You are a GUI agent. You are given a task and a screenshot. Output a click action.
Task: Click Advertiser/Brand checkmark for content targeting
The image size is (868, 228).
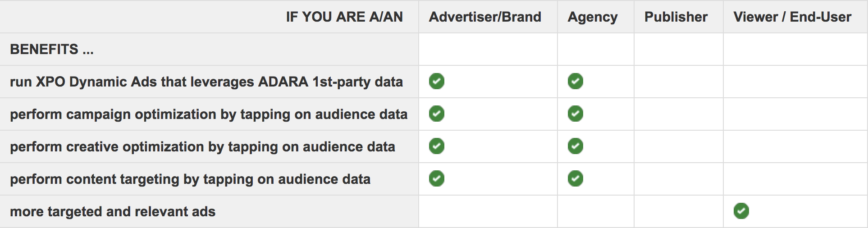pyautogui.click(x=436, y=179)
